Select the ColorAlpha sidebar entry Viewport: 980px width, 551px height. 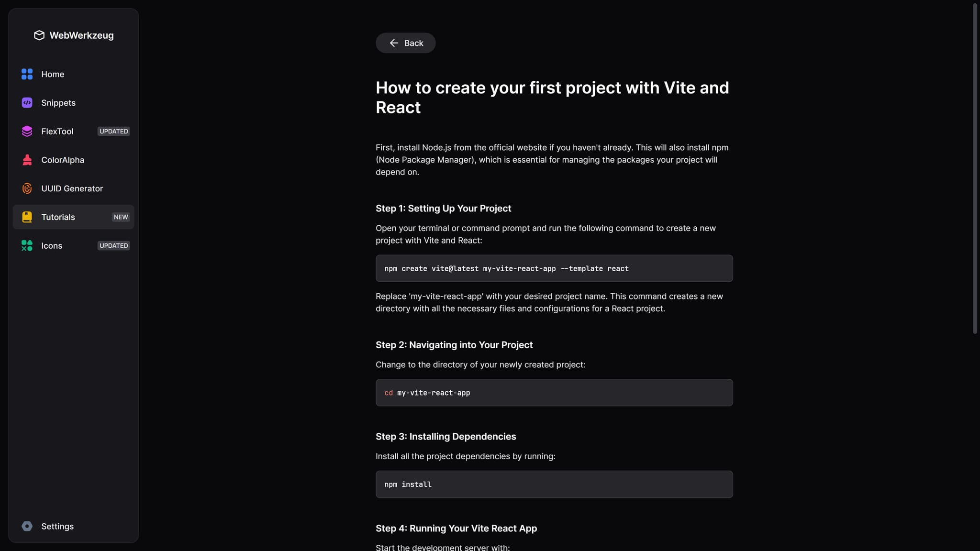click(73, 160)
